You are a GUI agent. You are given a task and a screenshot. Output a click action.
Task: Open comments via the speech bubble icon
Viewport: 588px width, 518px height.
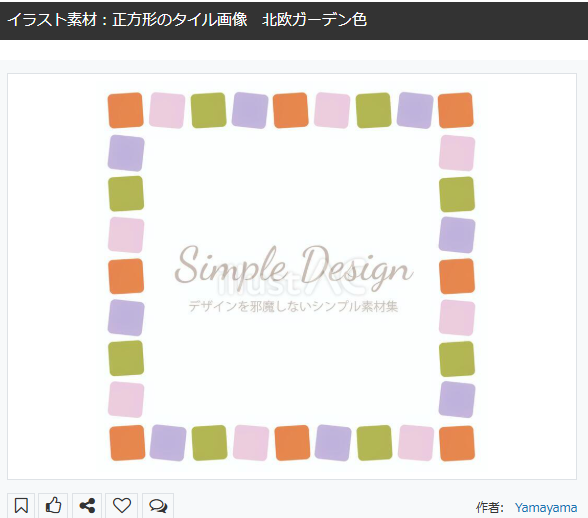pos(158,505)
